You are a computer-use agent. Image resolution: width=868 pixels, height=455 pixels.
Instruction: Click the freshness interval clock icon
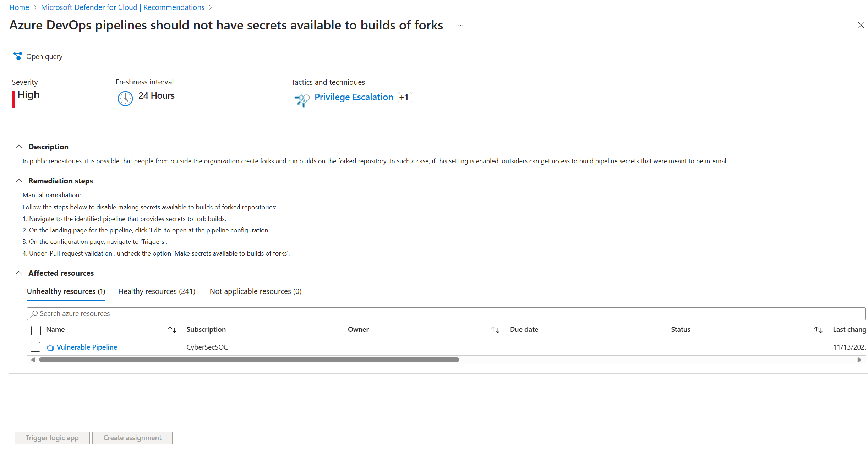(x=125, y=99)
